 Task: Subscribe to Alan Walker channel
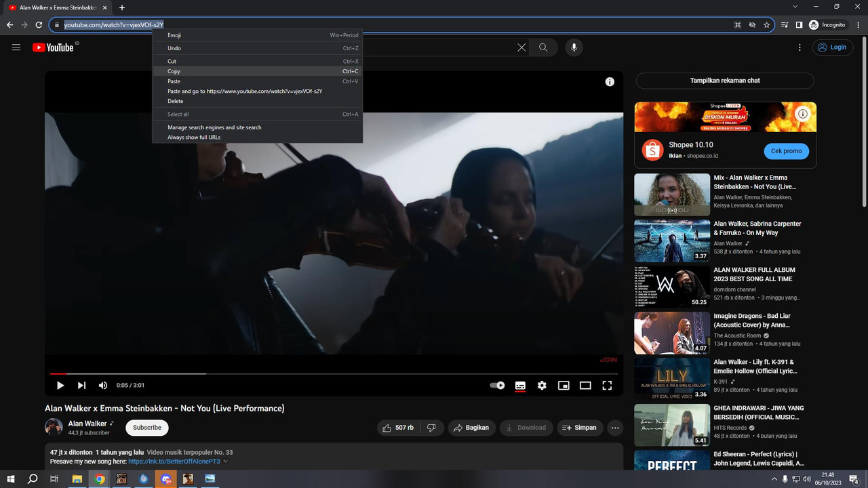point(147,428)
